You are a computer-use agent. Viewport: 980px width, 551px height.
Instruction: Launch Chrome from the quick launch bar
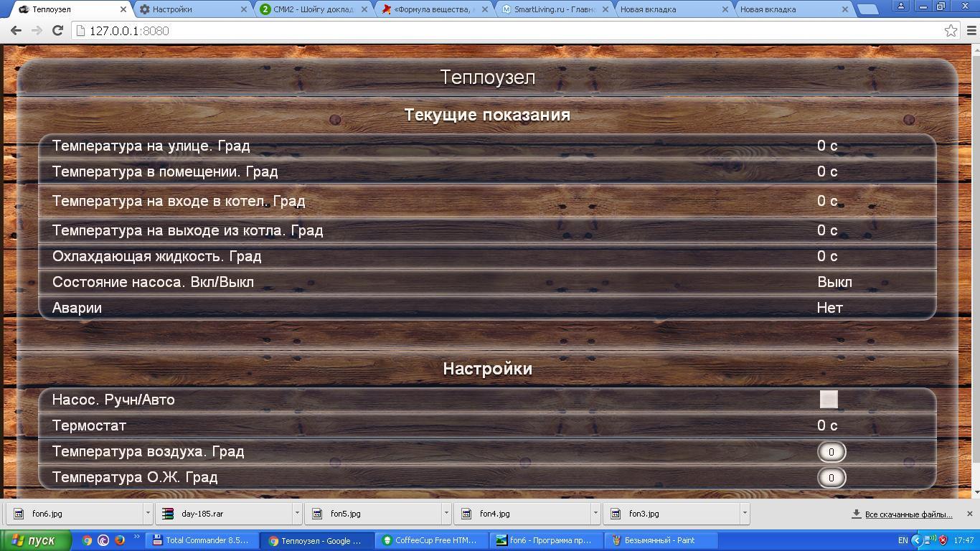click(87, 540)
